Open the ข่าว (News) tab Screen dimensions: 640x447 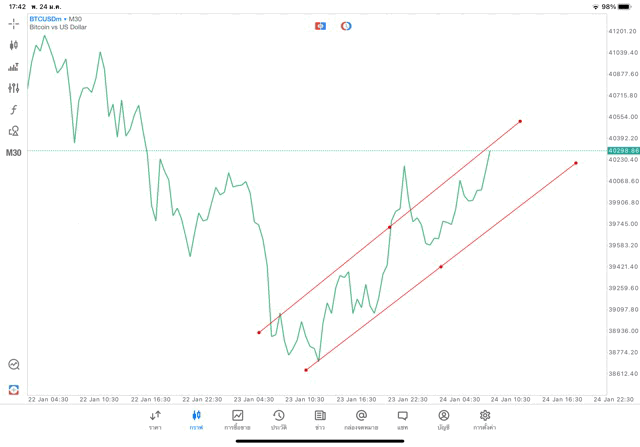pos(320,419)
